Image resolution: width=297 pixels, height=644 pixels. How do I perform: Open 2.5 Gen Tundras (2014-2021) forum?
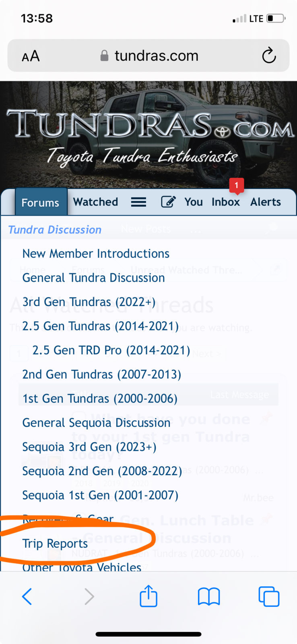pyautogui.click(x=101, y=326)
